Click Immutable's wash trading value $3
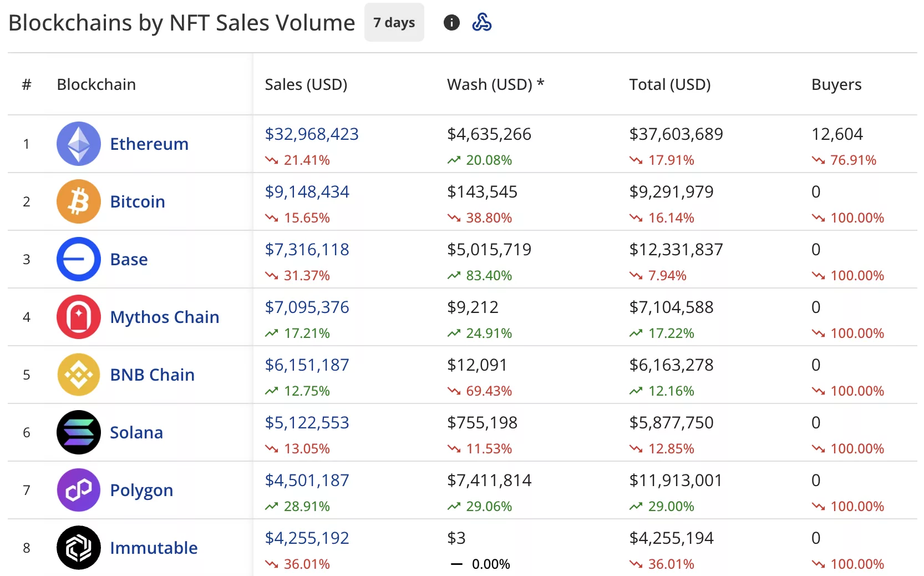This screenshot has width=924, height=576. [x=455, y=538]
